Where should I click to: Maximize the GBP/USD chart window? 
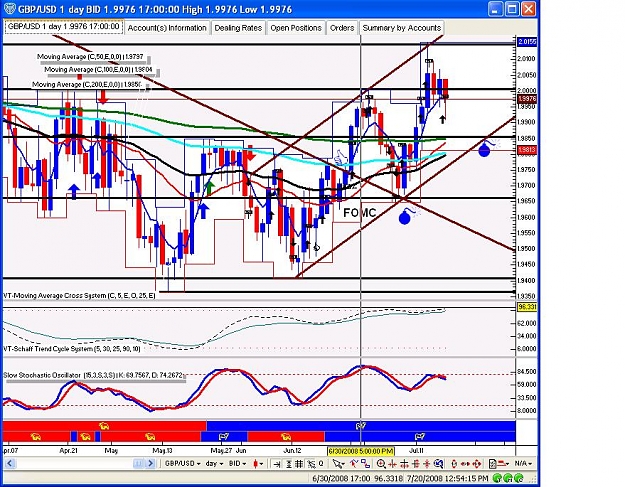coord(512,9)
